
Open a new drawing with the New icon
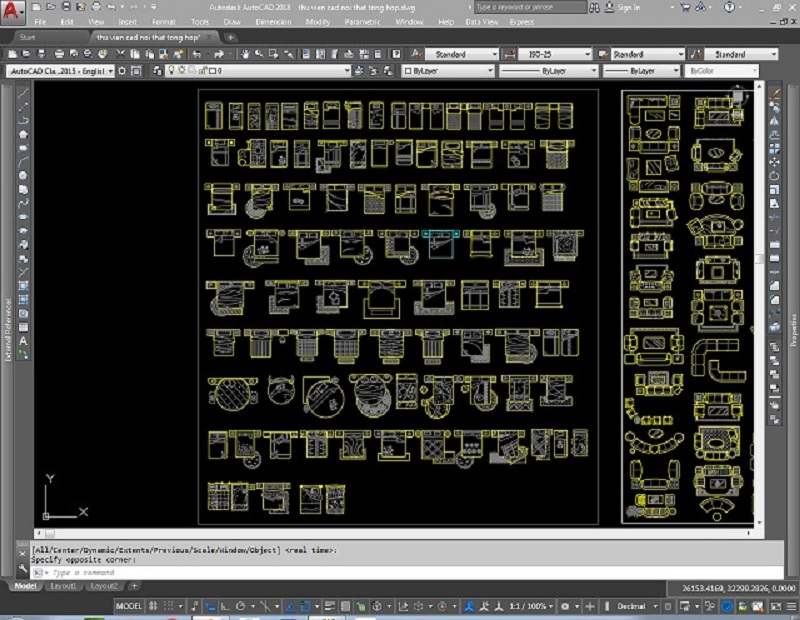[13, 54]
